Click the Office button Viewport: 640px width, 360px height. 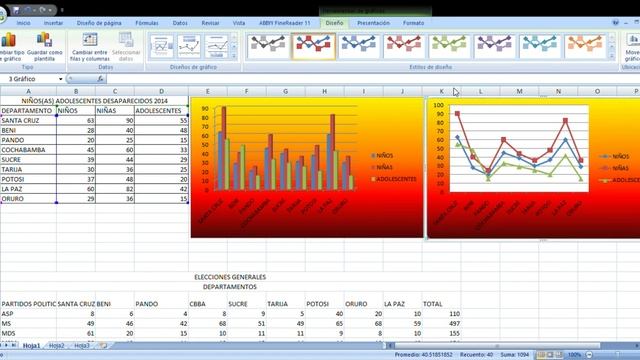tap(2, 15)
